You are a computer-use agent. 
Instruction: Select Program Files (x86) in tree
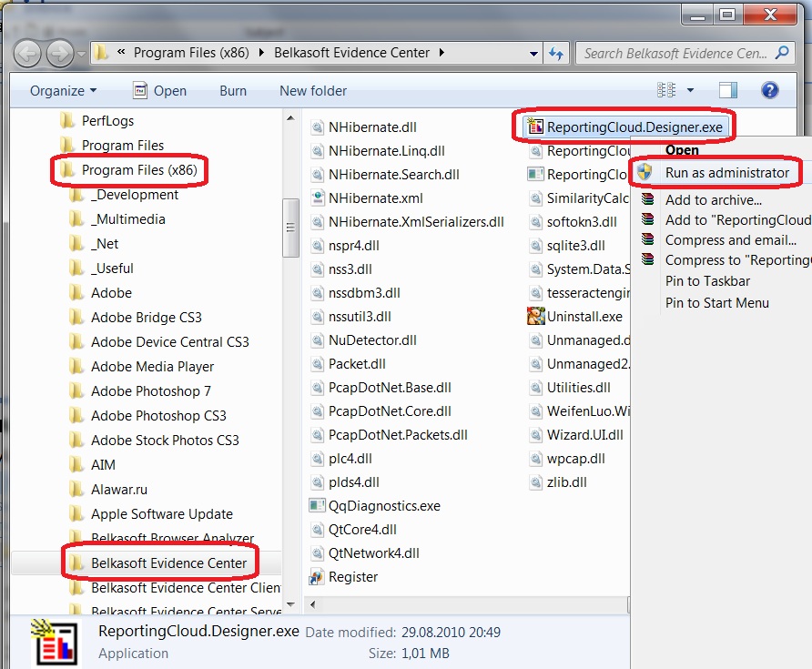(x=139, y=170)
